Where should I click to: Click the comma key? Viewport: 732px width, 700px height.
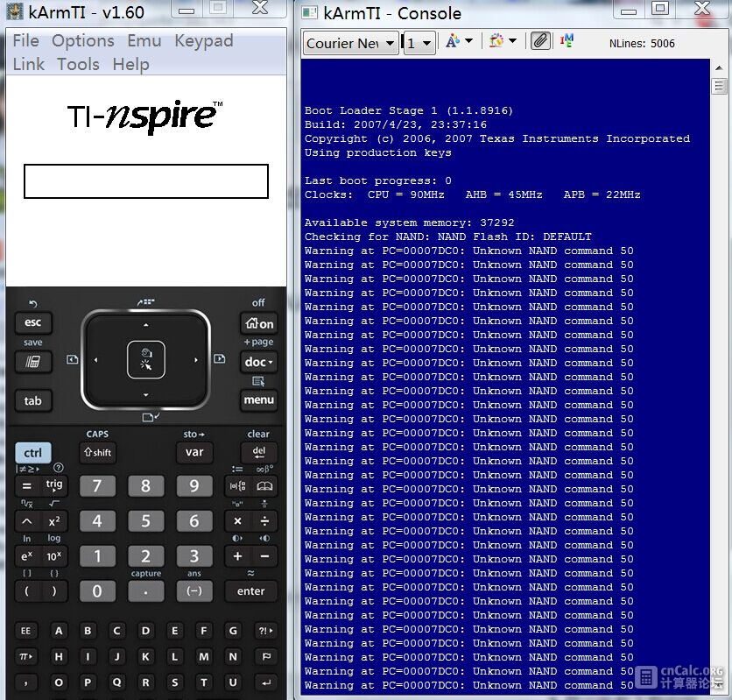pyautogui.click(x=25, y=682)
